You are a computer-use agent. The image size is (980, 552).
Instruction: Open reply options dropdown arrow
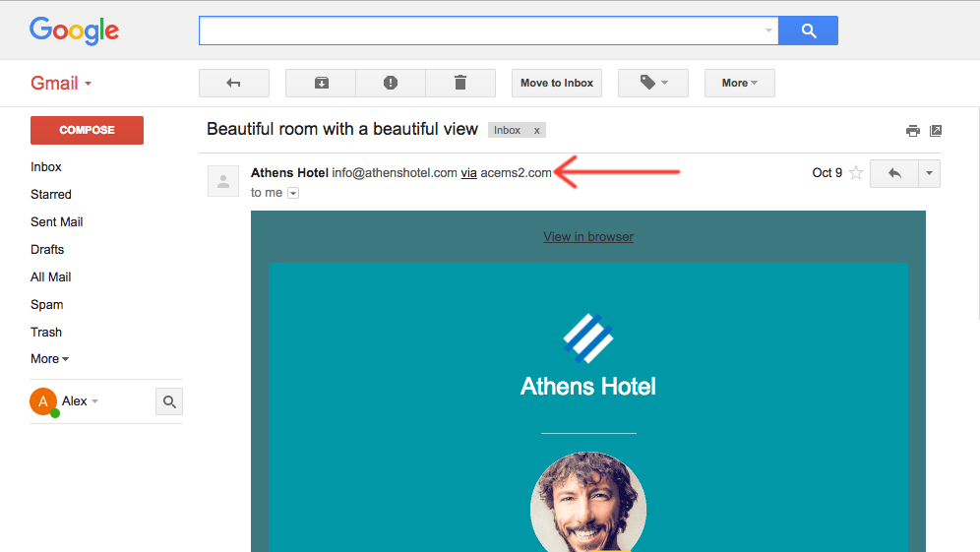pyautogui.click(x=929, y=173)
